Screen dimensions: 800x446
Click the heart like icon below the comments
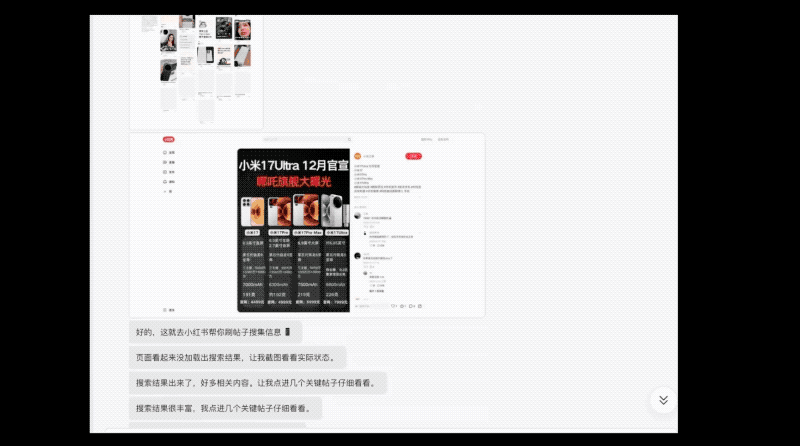click(393, 305)
